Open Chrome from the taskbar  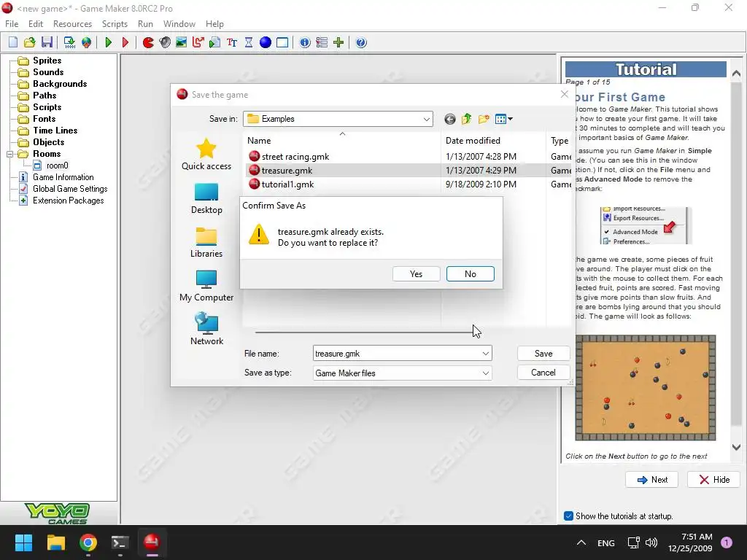coord(88,542)
